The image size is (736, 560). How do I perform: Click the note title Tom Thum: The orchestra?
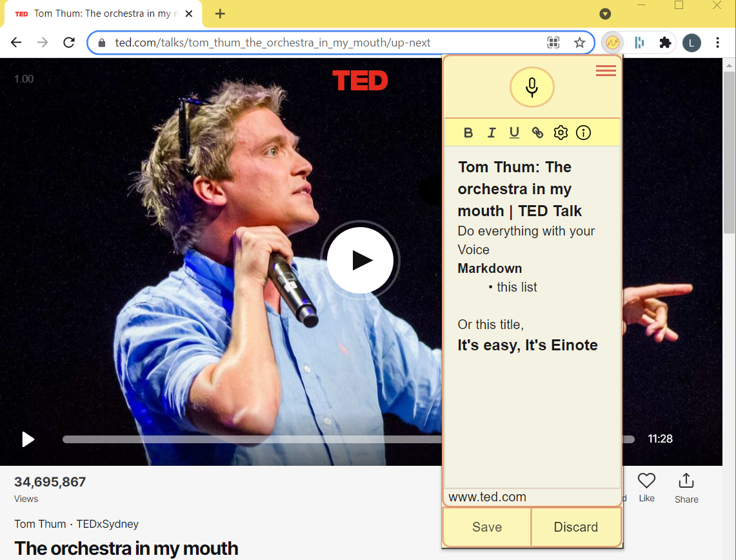[520, 189]
